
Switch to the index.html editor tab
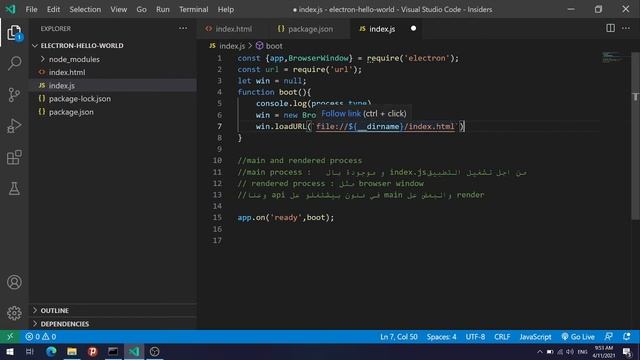233,29
